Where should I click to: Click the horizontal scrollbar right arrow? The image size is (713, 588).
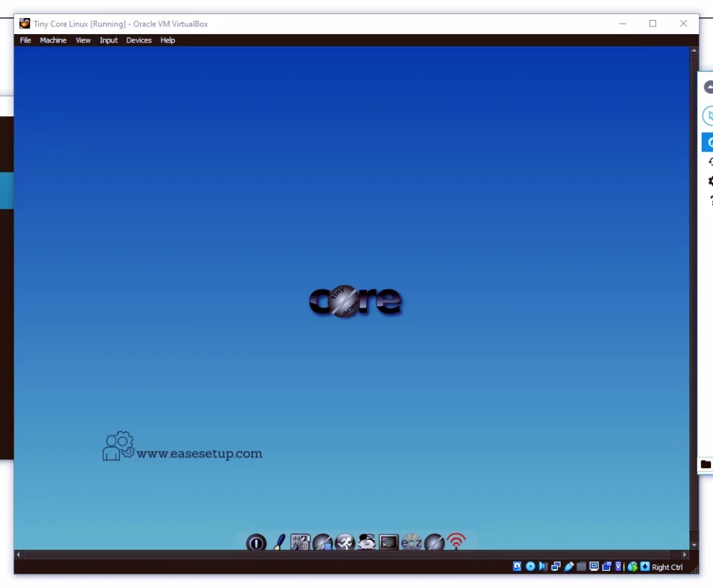684,555
